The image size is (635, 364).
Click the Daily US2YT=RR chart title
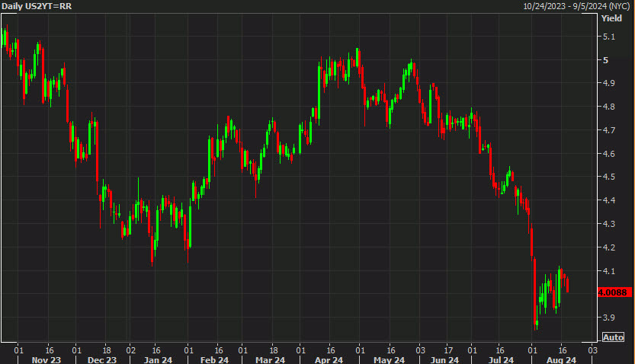pyautogui.click(x=32, y=5)
